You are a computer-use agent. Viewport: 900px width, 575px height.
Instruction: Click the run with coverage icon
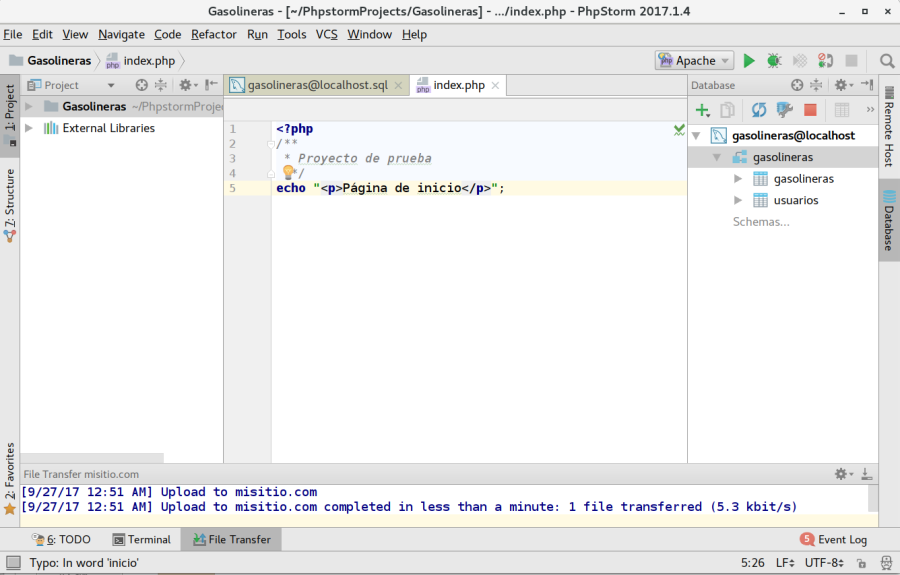coord(800,61)
